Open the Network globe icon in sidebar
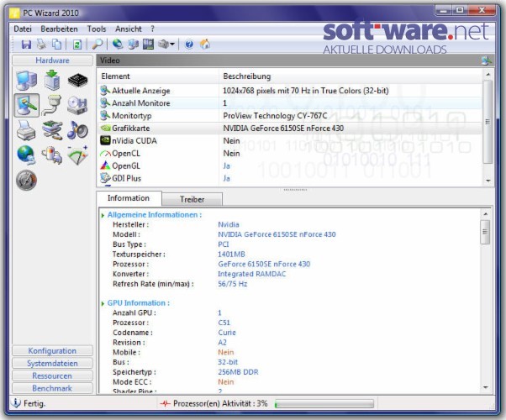 26,155
